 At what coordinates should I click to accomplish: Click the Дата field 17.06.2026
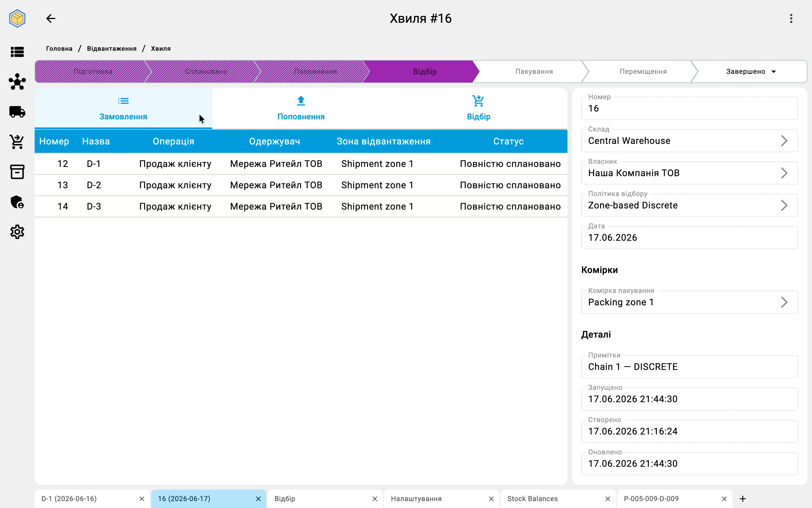(689, 238)
